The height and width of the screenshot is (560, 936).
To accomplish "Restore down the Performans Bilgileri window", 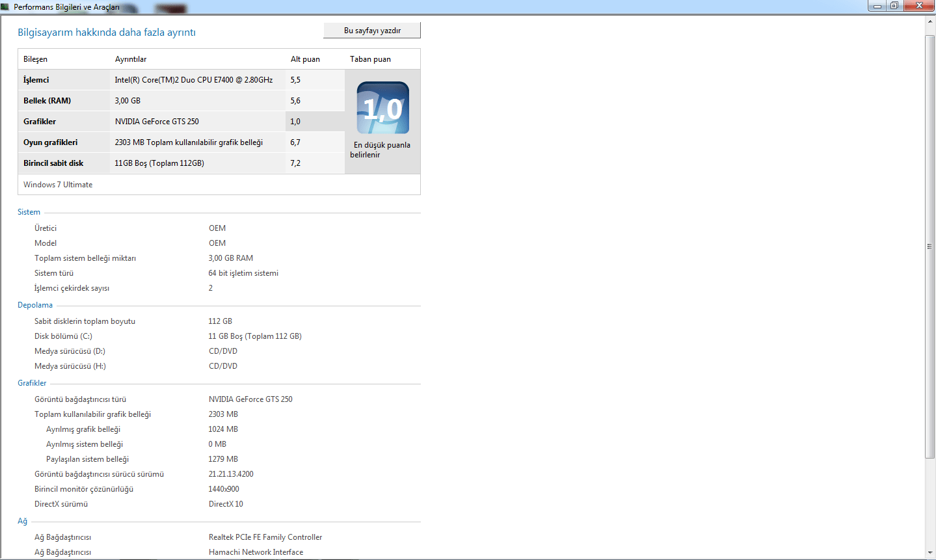I will point(894,6).
